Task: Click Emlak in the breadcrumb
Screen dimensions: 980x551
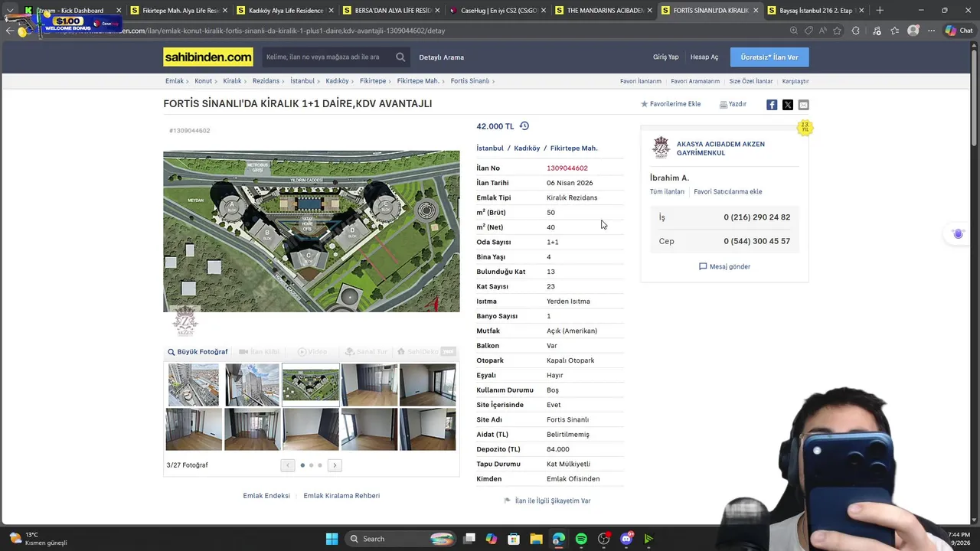Action: point(175,81)
